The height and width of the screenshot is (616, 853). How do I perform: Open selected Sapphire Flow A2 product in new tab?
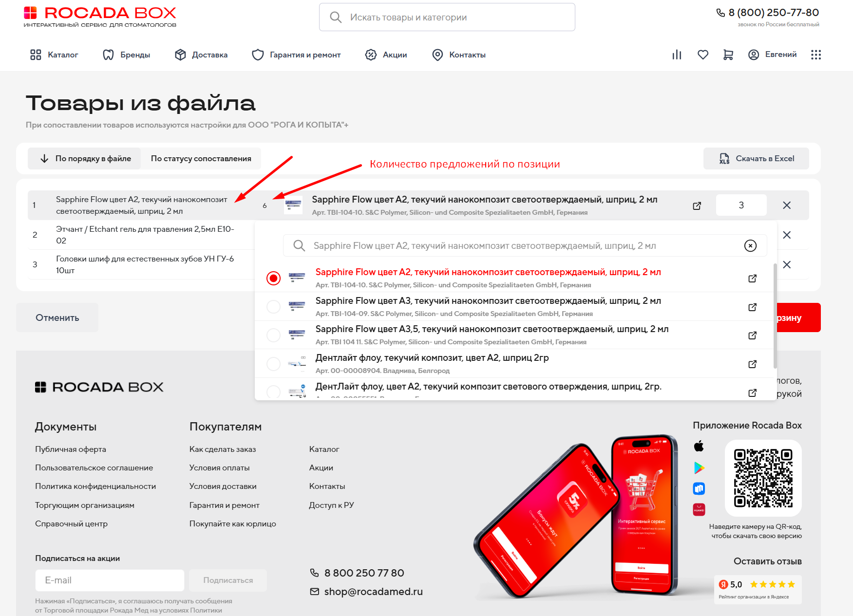tap(697, 205)
